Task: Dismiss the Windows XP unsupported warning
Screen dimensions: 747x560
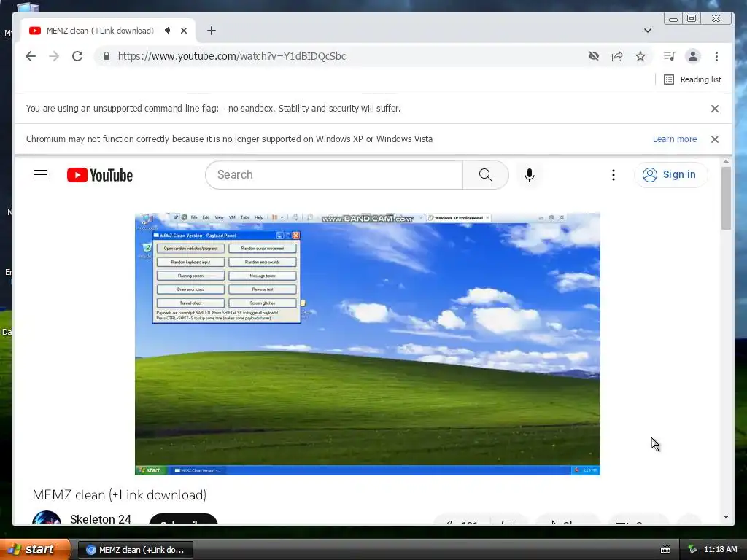Action: [715, 139]
